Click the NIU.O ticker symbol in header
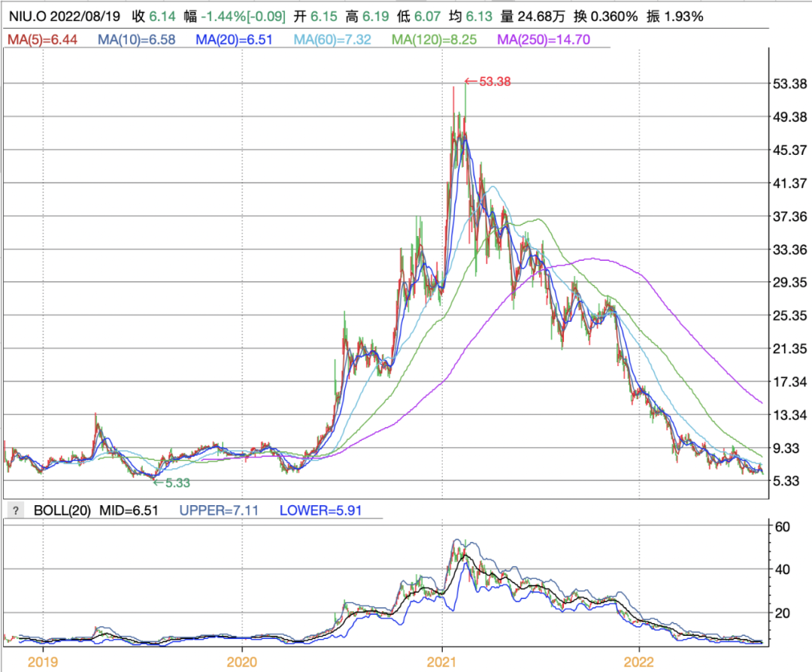 28,16
